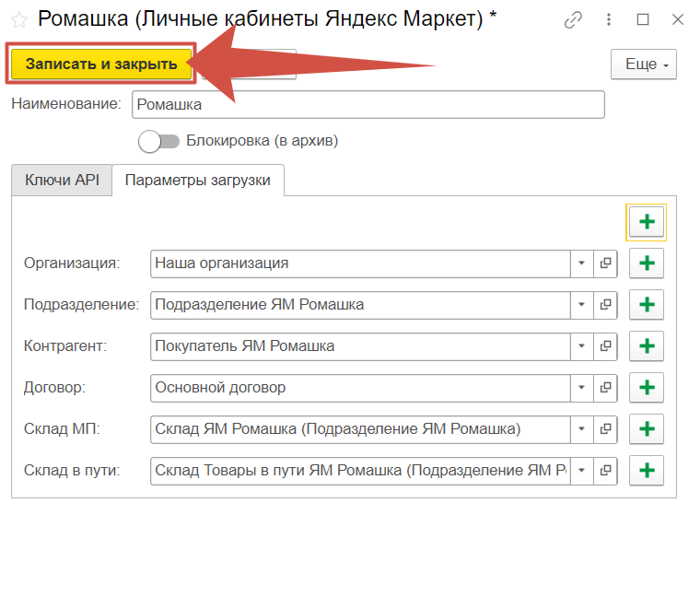
Task: Copy link via the chain icon
Action: [x=574, y=19]
